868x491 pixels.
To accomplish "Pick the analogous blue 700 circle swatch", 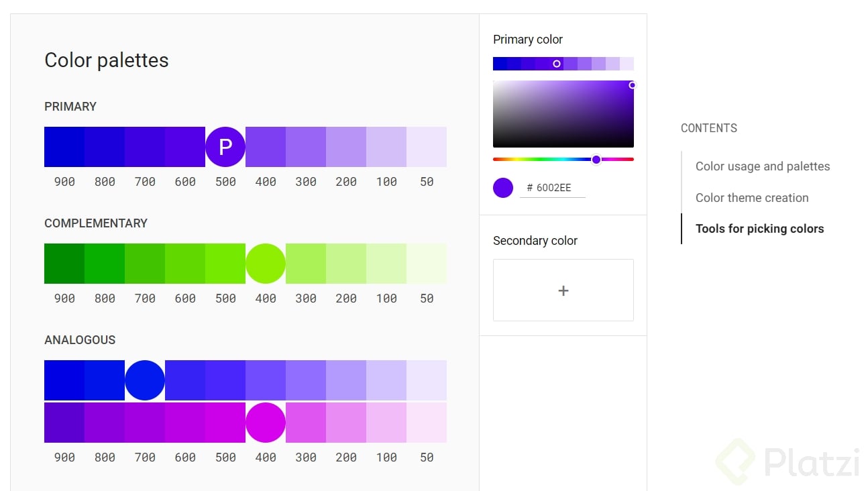I will click(x=145, y=380).
